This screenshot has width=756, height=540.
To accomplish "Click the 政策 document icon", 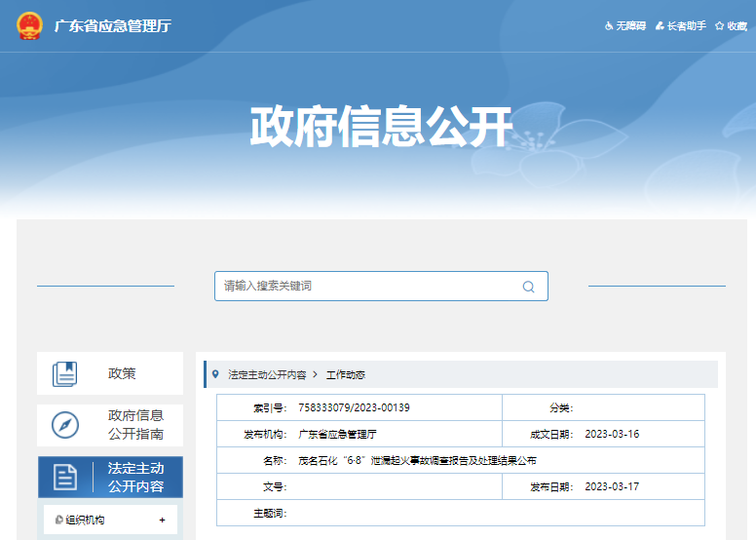I will (x=65, y=373).
